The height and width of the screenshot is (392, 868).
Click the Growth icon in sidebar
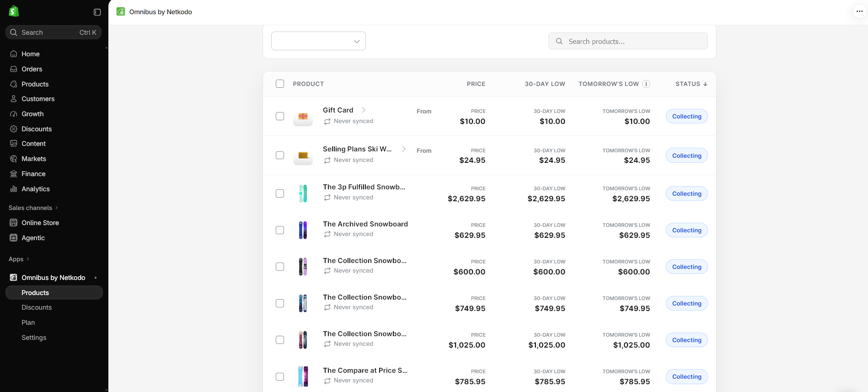(x=14, y=114)
